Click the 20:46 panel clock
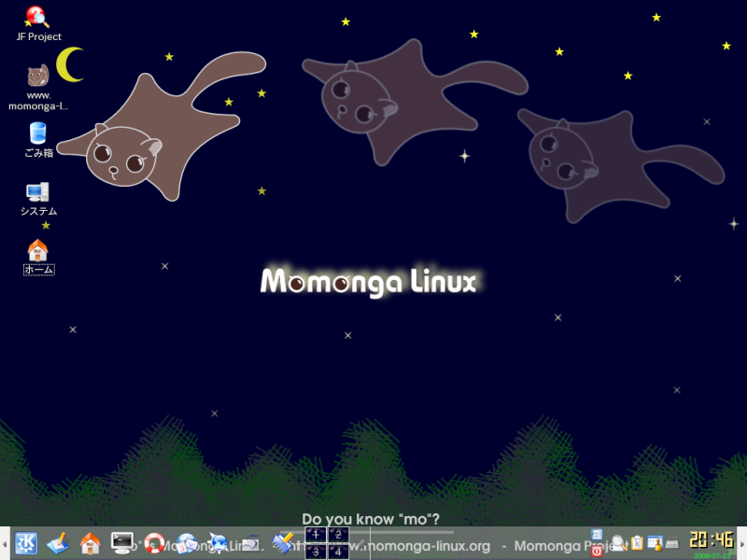 [711, 540]
